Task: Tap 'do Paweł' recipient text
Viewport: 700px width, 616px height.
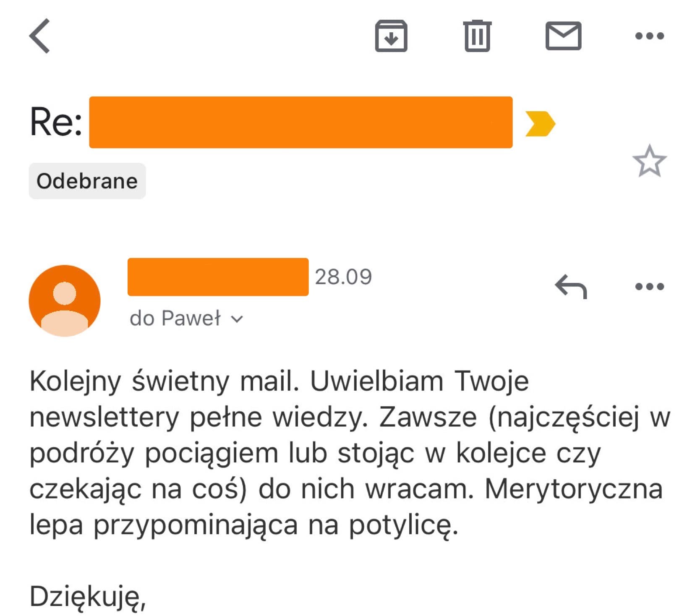Action: coord(176,318)
